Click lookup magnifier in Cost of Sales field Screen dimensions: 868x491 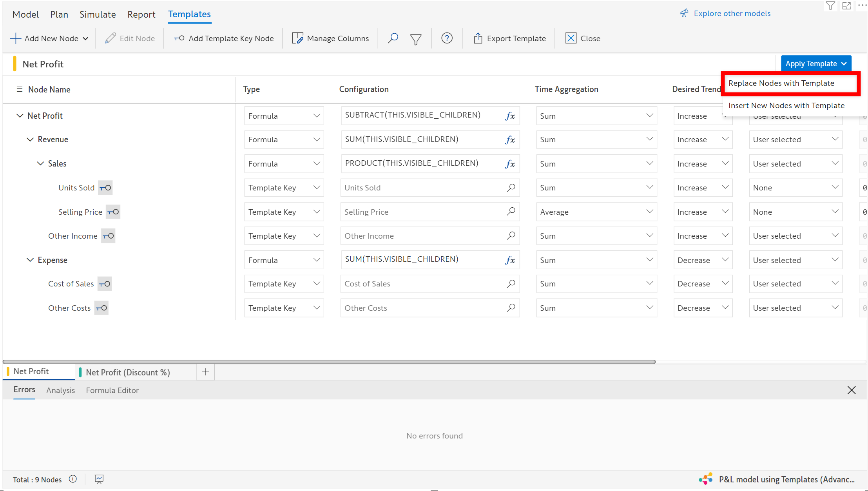point(511,284)
